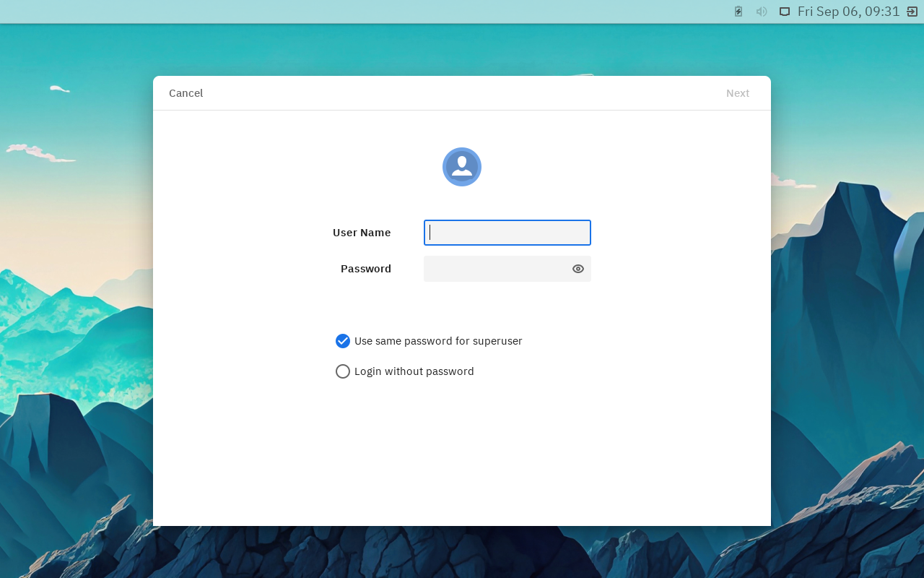Click the battery charging status icon
The image size is (924, 578).
tap(738, 12)
